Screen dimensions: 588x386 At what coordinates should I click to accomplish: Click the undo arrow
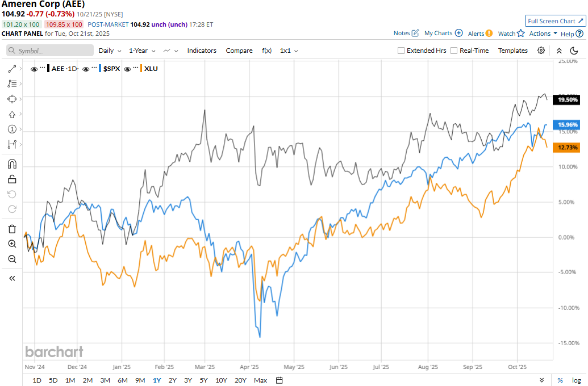[x=12, y=194]
